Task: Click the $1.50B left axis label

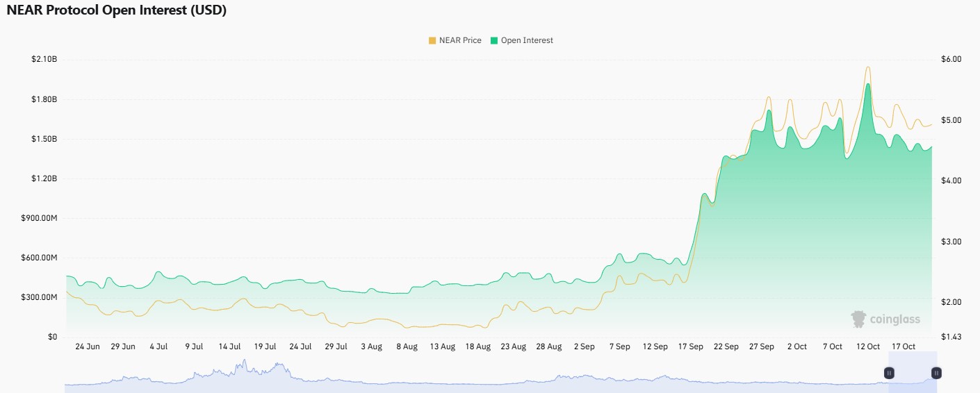Action: 44,139
